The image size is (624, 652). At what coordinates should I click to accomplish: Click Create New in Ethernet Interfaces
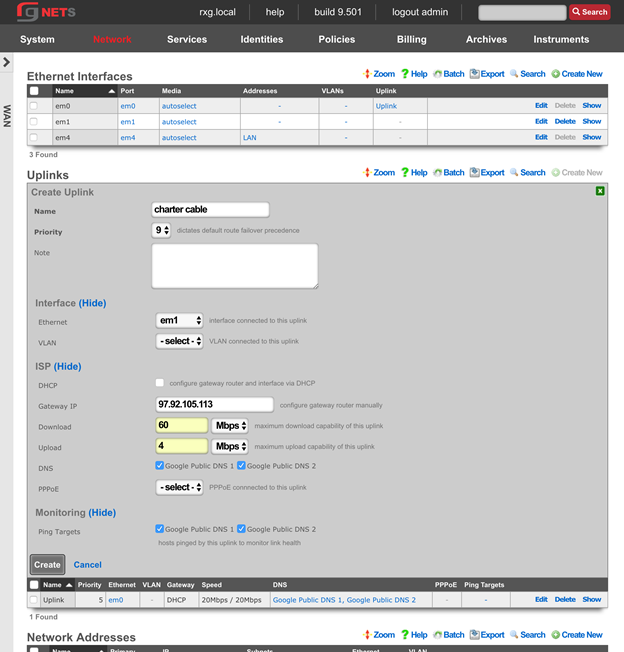(x=576, y=74)
